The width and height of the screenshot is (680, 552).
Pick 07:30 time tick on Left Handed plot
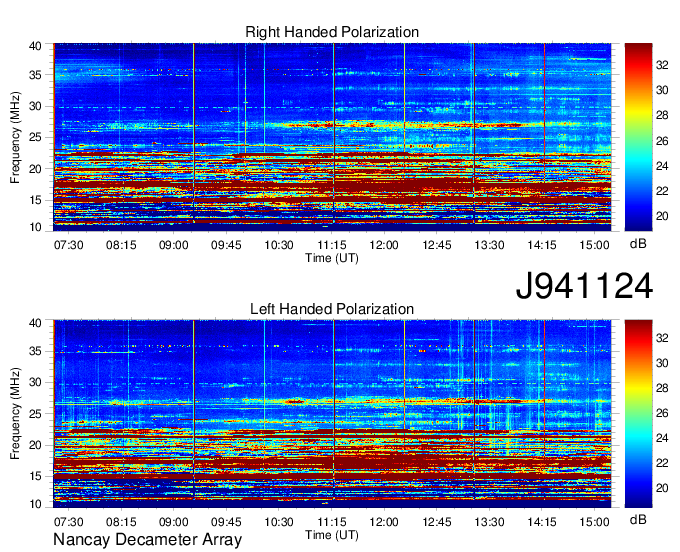(x=69, y=522)
